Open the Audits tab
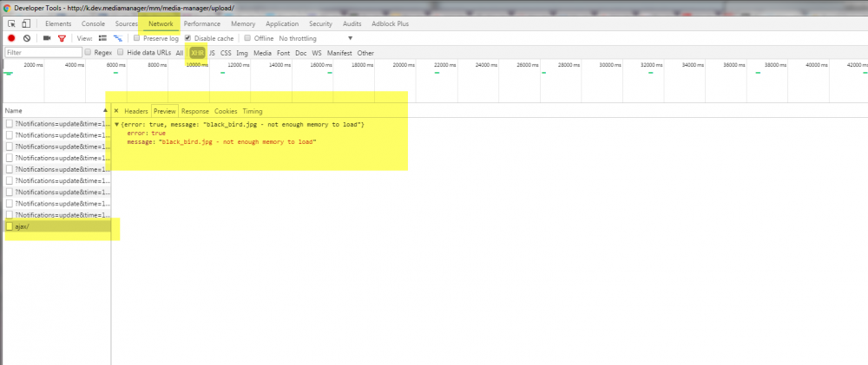The image size is (868, 365). pos(352,23)
